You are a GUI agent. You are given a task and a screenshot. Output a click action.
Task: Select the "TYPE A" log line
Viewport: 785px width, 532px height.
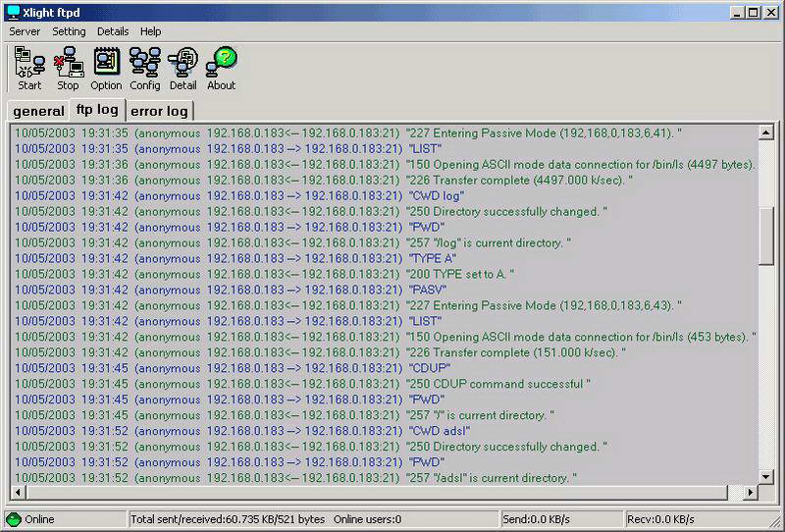click(x=235, y=258)
